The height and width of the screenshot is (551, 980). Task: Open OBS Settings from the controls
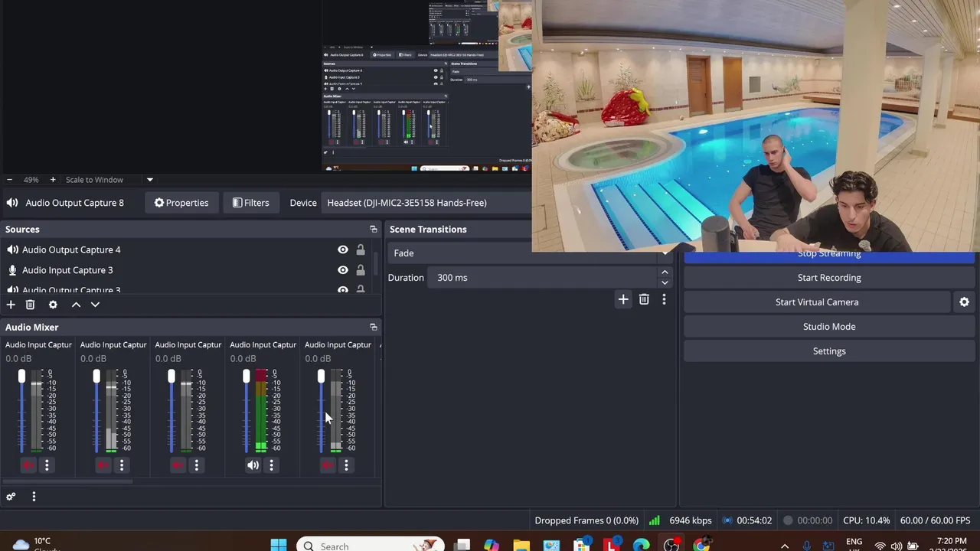pyautogui.click(x=829, y=351)
